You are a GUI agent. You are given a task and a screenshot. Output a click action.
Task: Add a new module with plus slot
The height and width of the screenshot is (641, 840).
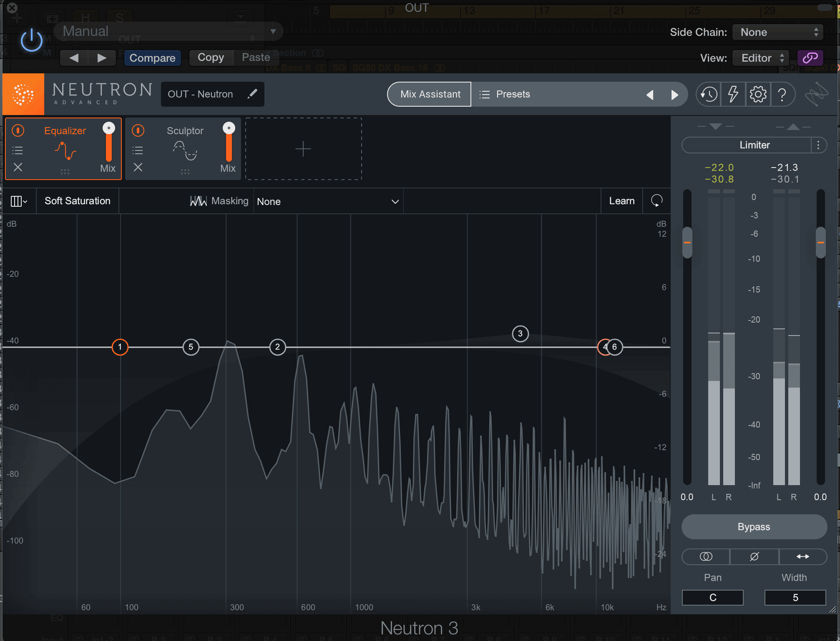pyautogui.click(x=303, y=149)
